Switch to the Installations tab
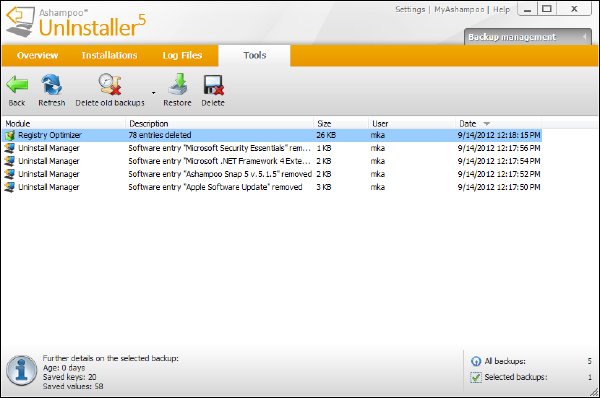 click(x=109, y=55)
